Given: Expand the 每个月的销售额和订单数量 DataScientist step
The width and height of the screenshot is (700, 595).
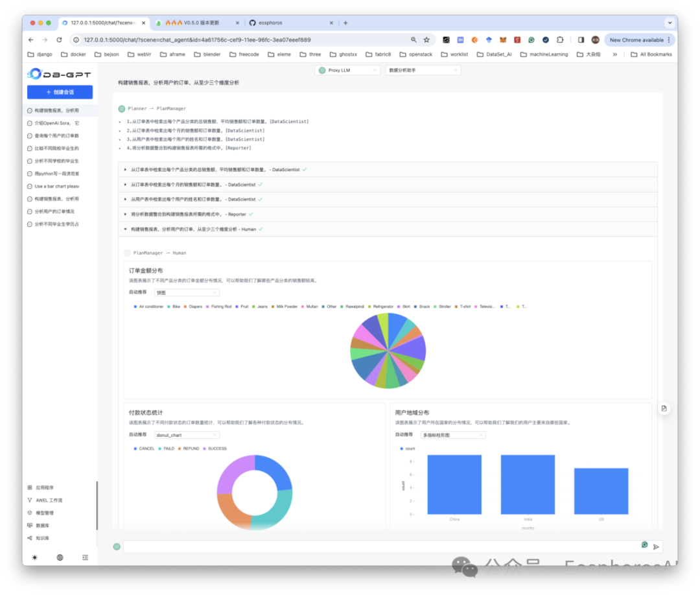Looking at the screenshot, I should [388, 184].
